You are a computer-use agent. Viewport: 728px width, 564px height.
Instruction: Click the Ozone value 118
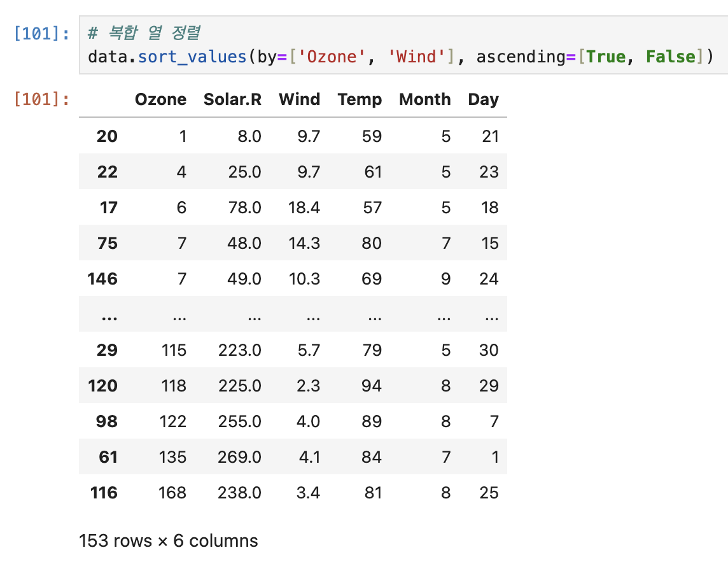point(174,386)
